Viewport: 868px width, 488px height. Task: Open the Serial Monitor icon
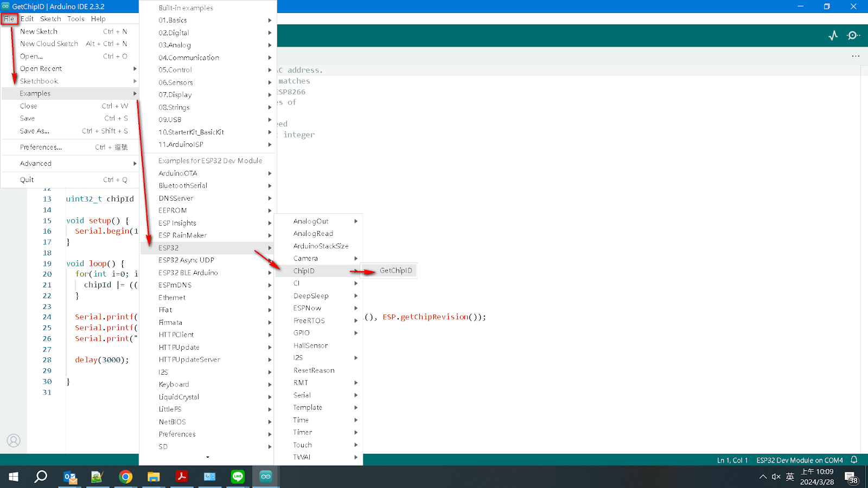tap(853, 36)
